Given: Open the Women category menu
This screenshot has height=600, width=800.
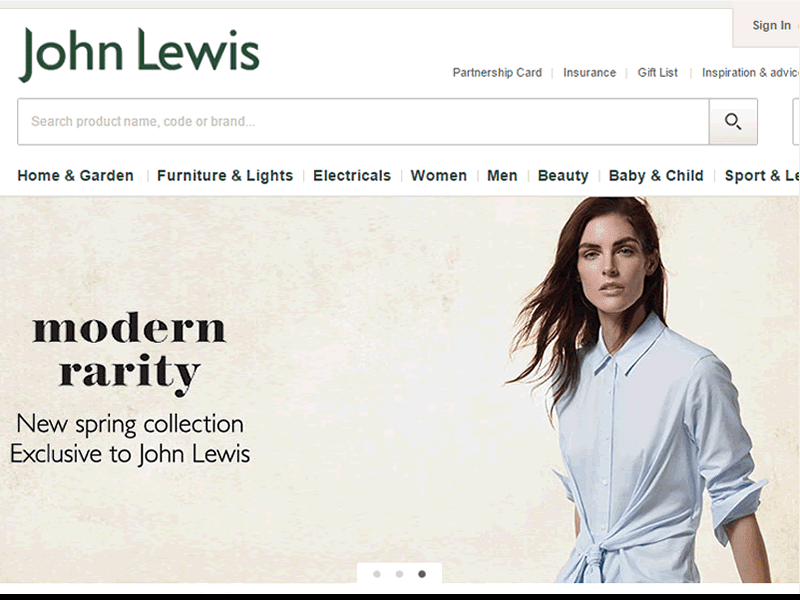Looking at the screenshot, I should pos(439,176).
